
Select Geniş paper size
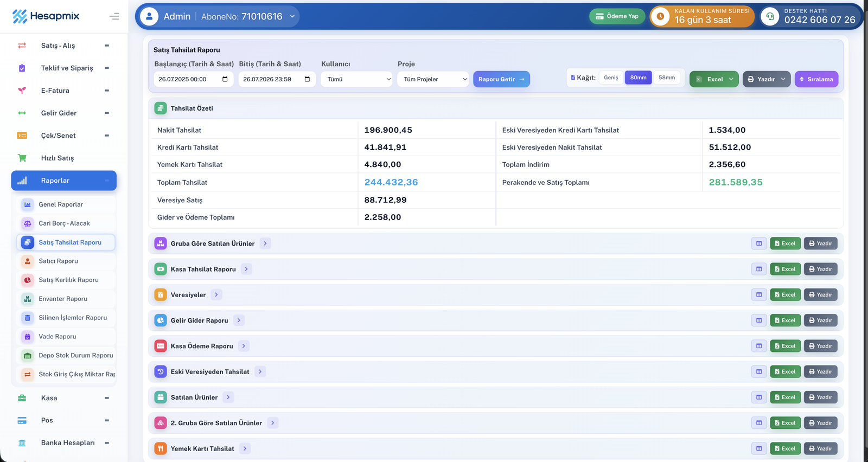pyautogui.click(x=611, y=78)
